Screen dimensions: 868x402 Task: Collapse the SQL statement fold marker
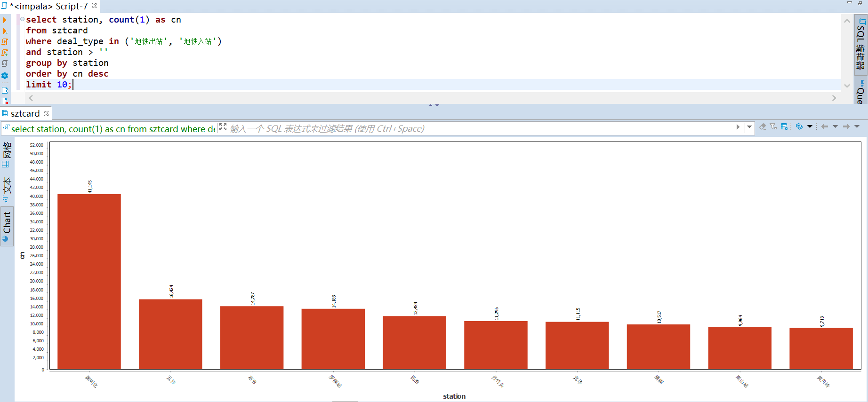pos(22,19)
